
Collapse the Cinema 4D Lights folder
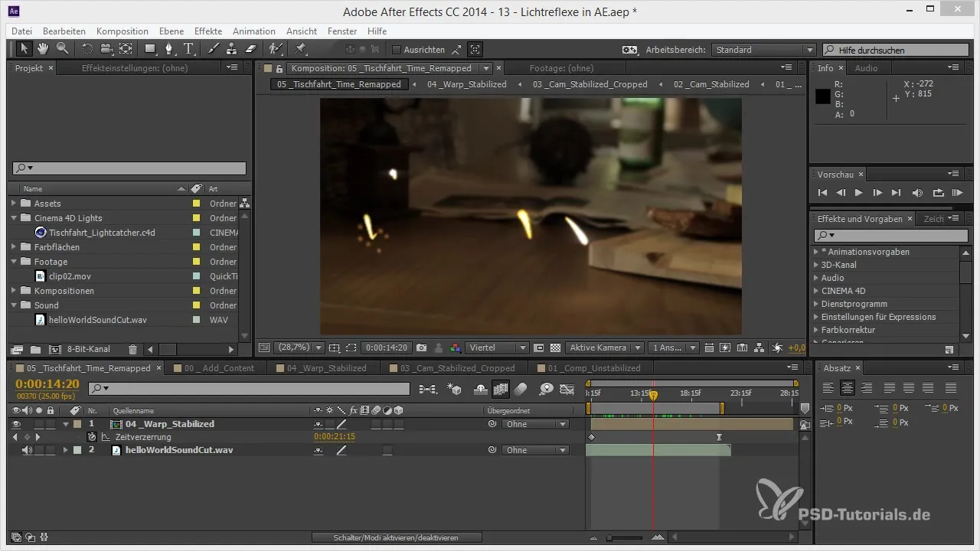(x=14, y=218)
